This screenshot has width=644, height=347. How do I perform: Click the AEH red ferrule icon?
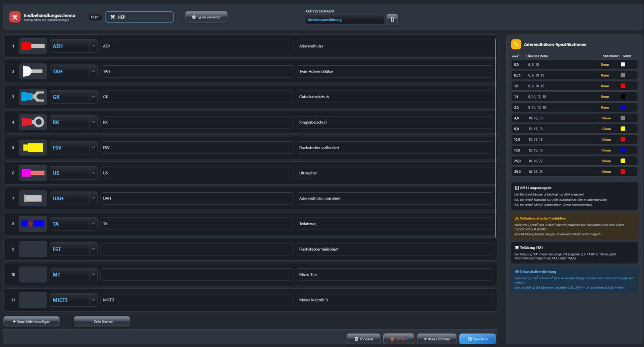[x=33, y=46]
